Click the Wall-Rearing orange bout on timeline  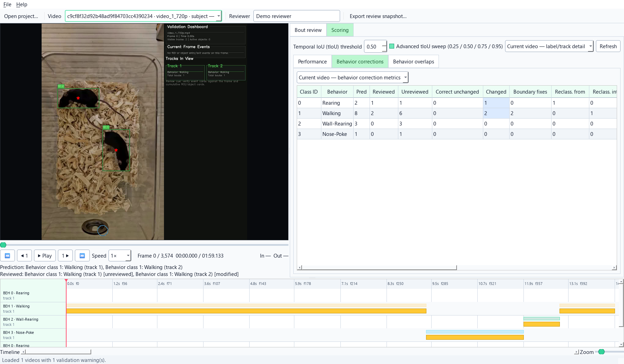coord(541,324)
